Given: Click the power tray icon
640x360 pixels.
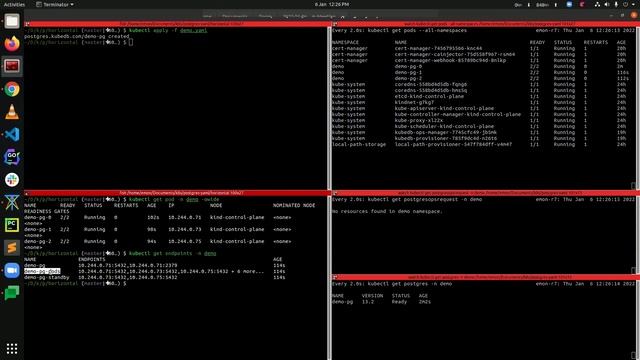Looking at the screenshot, I should 625,4.
